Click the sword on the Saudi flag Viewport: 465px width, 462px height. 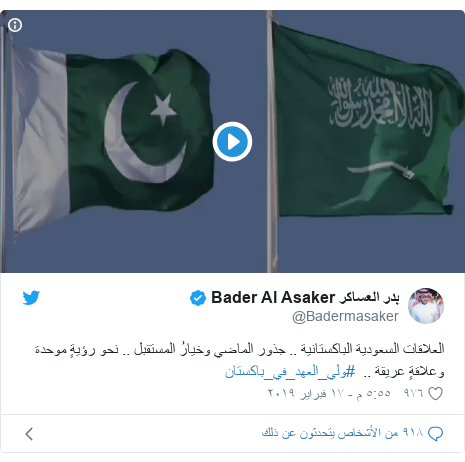(381, 170)
